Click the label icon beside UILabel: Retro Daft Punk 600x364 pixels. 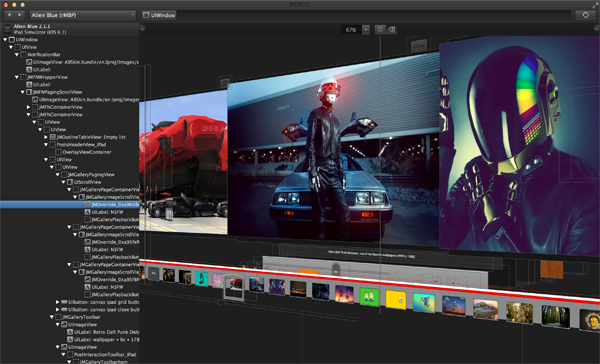[70, 332]
